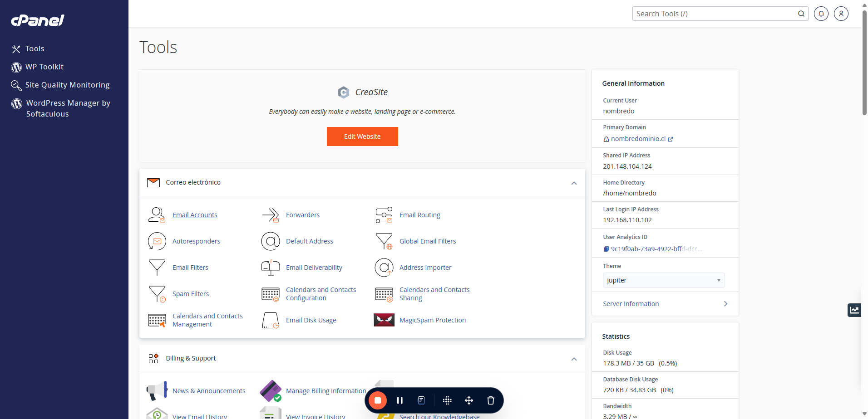Click the Global Email Filters funnel icon
Screen dimensions: 868x419
[x=384, y=241]
